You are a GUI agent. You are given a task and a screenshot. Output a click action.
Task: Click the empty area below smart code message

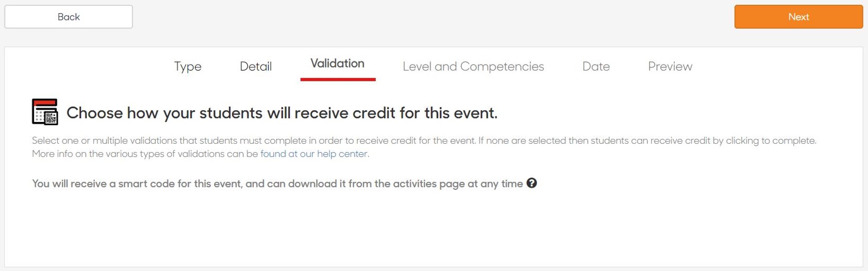(434, 228)
